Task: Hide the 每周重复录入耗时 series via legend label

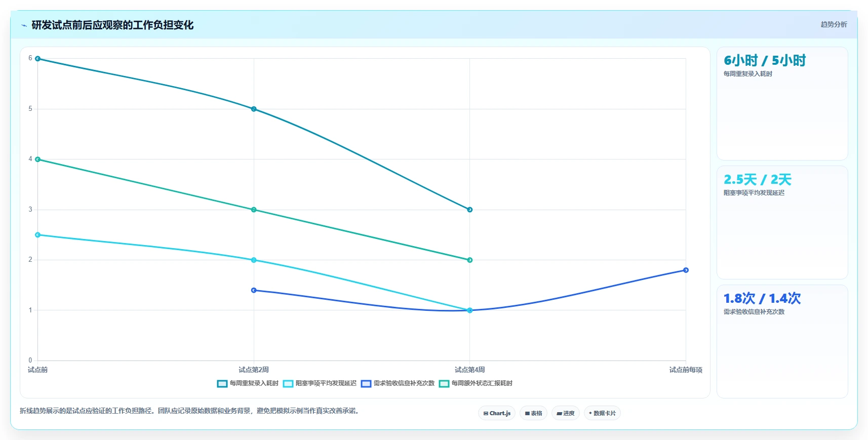Action: [254, 383]
